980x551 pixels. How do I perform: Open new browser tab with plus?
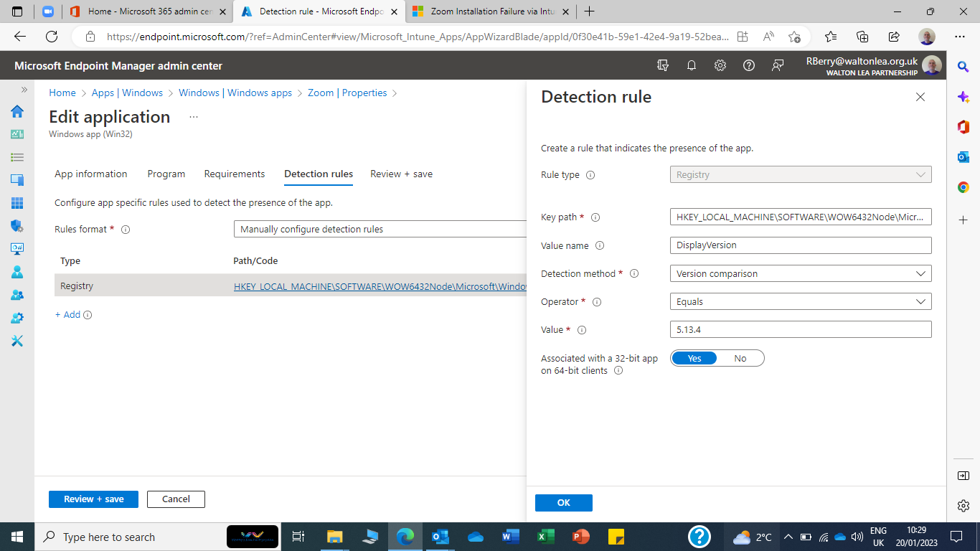click(x=590, y=11)
